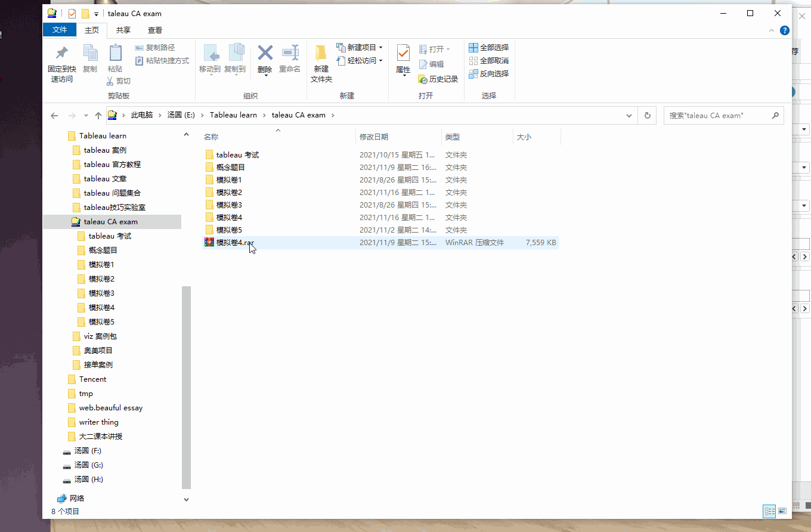
Task: Click the 粘贴 paste icon
Action: (115, 53)
